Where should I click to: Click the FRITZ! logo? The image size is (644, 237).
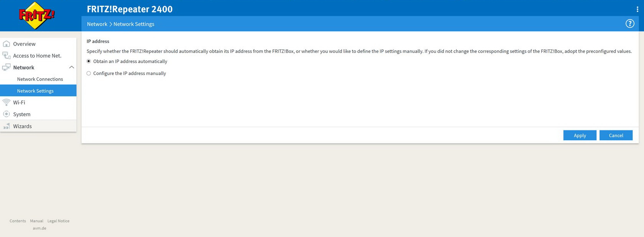(x=36, y=15)
